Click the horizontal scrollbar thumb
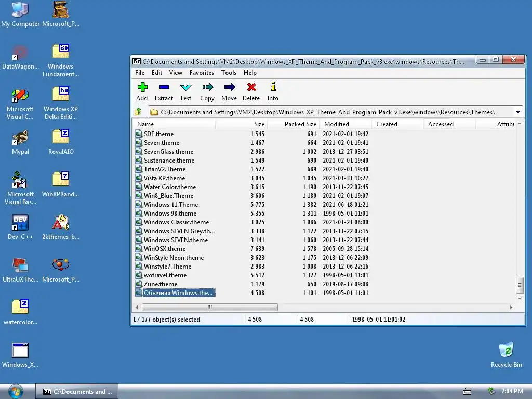532x399 pixels. 210,307
